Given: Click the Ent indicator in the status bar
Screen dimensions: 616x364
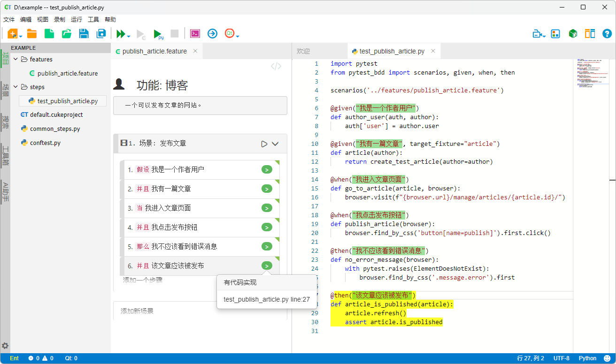Looking at the screenshot, I should [14, 358].
